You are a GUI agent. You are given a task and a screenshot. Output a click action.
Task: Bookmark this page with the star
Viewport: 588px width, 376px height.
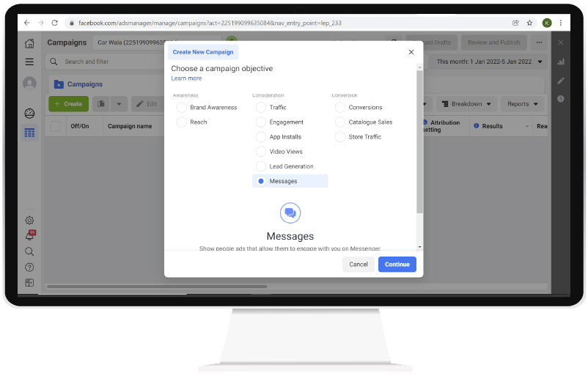[x=529, y=23]
